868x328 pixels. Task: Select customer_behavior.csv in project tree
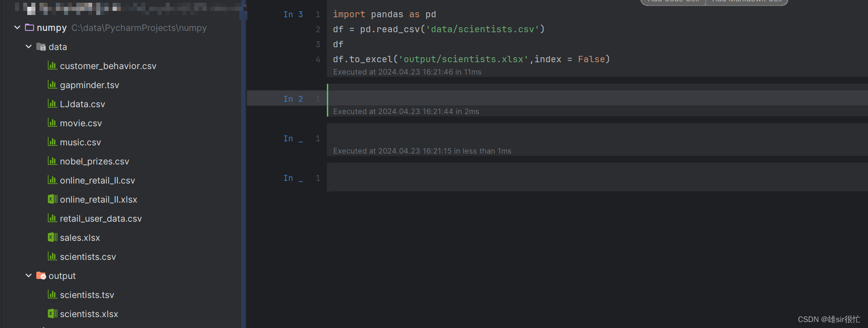(x=108, y=66)
